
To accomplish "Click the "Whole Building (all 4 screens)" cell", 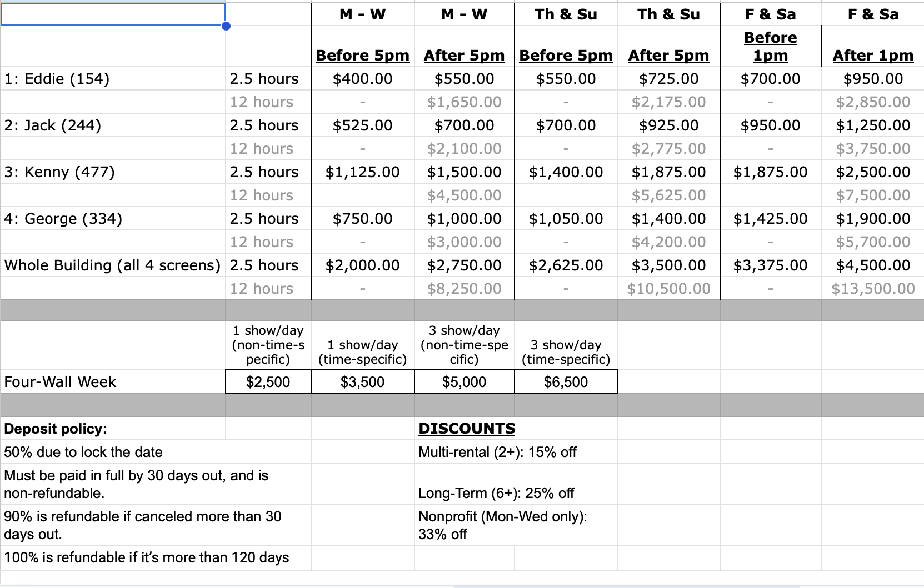I will click(113, 265).
